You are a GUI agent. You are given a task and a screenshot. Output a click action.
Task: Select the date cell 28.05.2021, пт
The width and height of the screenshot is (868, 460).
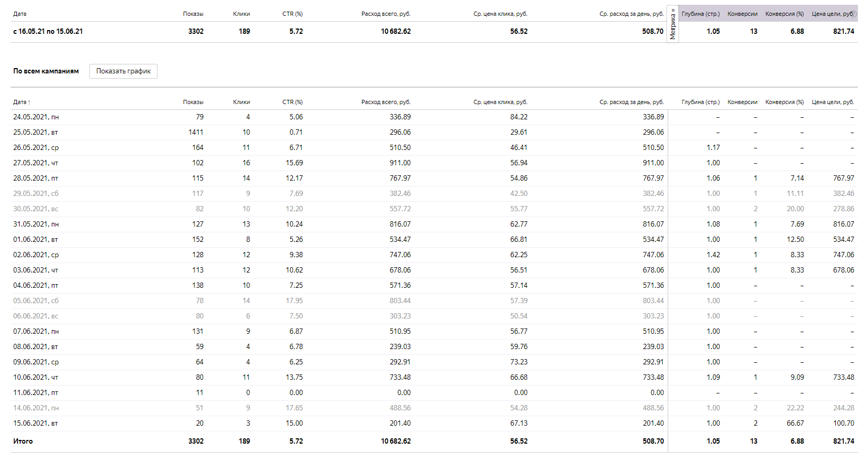35,178
